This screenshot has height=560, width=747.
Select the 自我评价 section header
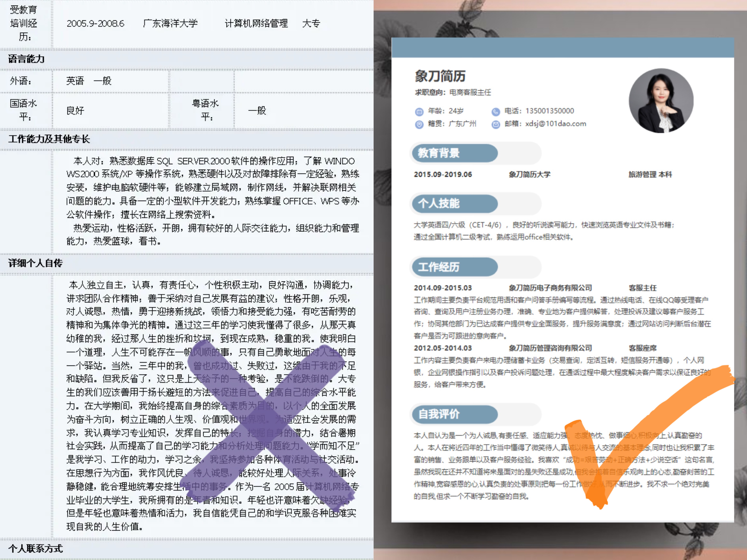point(455,414)
